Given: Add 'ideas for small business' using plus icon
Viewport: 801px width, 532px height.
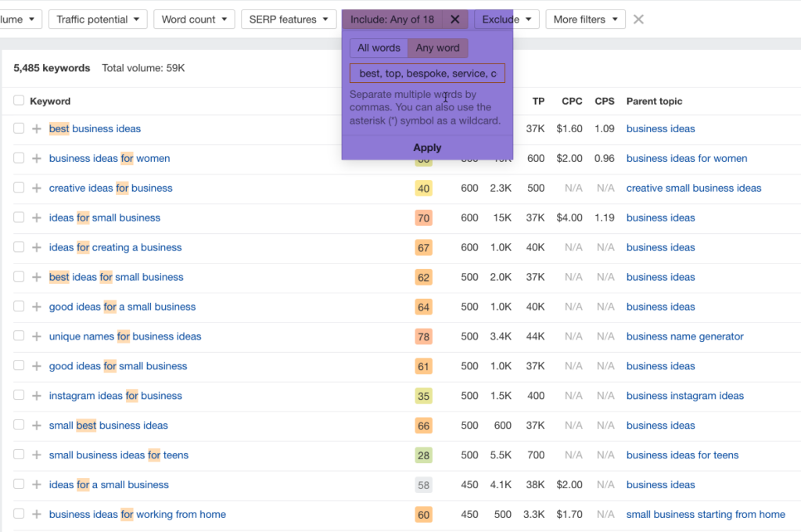Looking at the screenshot, I should pyautogui.click(x=36, y=218).
